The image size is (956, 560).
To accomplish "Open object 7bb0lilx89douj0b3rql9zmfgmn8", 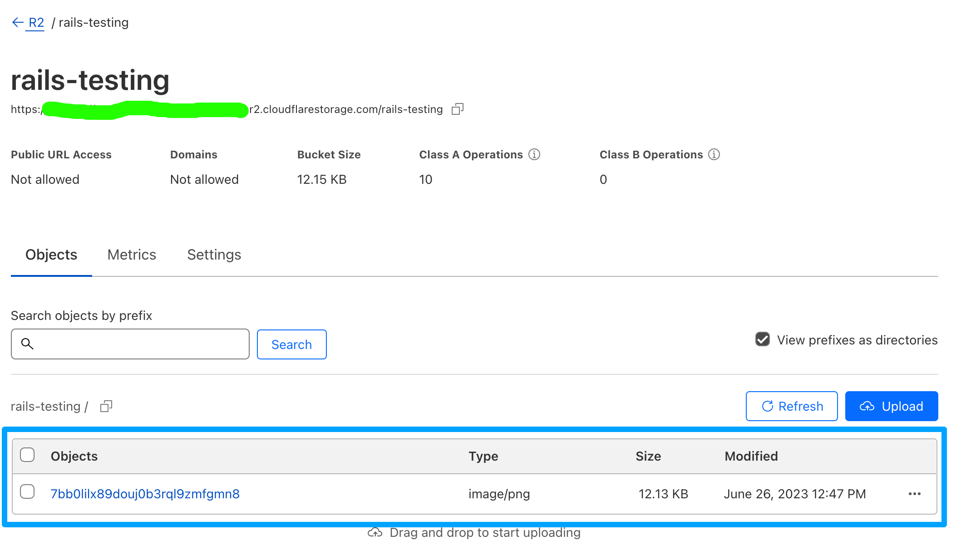I will (x=145, y=494).
